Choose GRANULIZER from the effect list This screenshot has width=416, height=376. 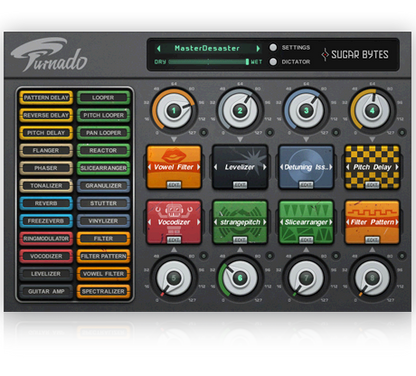(103, 186)
